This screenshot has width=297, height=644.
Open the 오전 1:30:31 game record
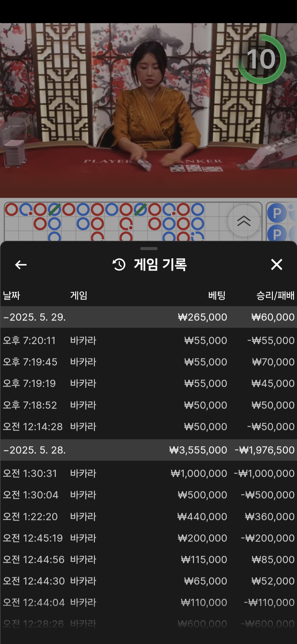(x=148, y=473)
